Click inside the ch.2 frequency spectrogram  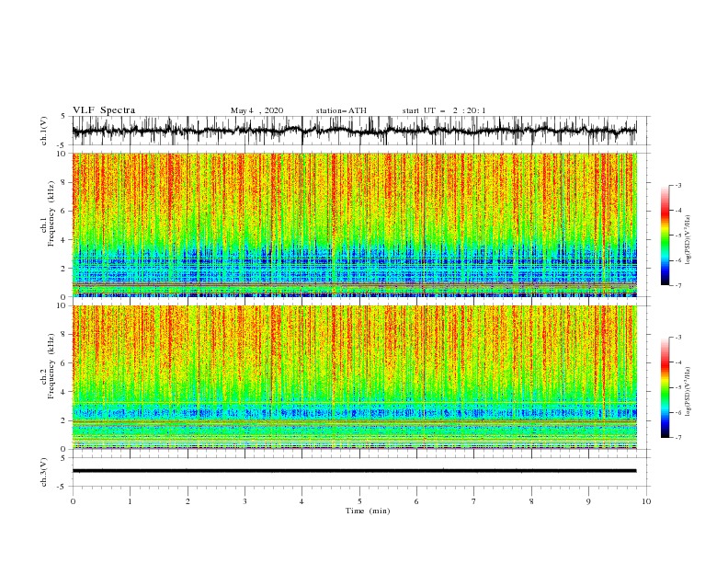click(x=354, y=377)
